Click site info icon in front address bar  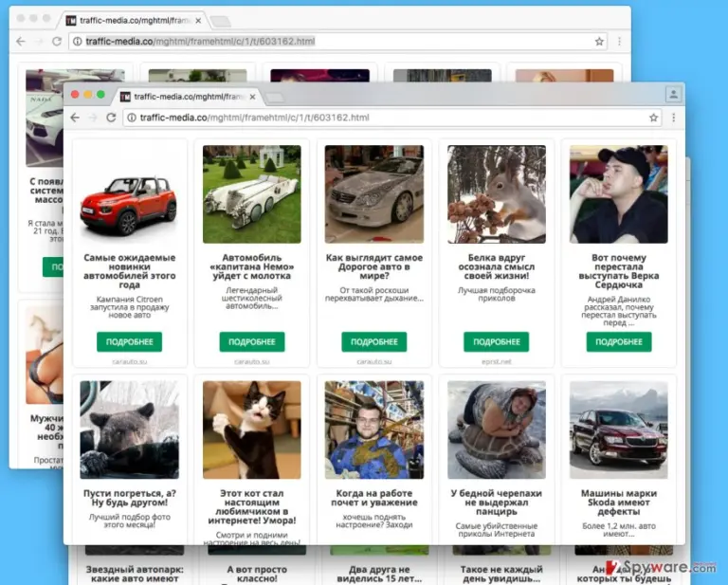[132, 118]
